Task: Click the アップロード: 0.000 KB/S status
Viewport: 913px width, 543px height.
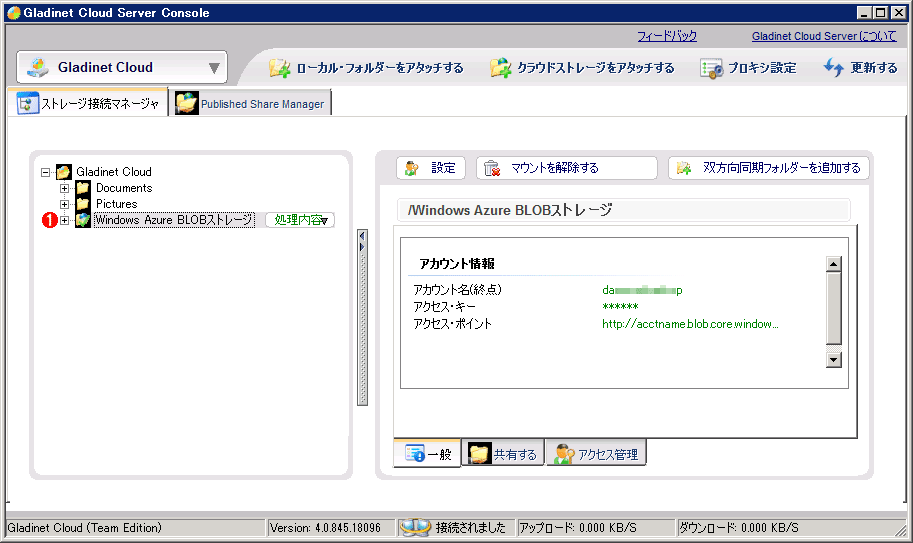Action: click(578, 528)
